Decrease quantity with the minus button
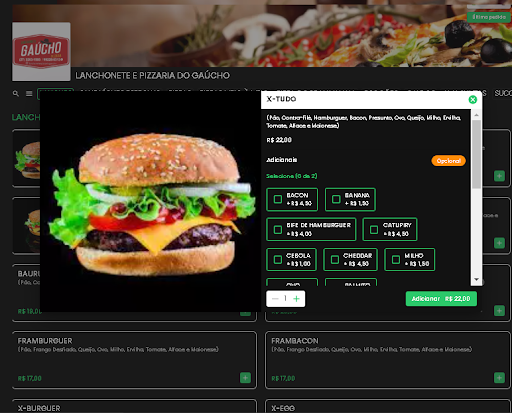 [x=275, y=299]
